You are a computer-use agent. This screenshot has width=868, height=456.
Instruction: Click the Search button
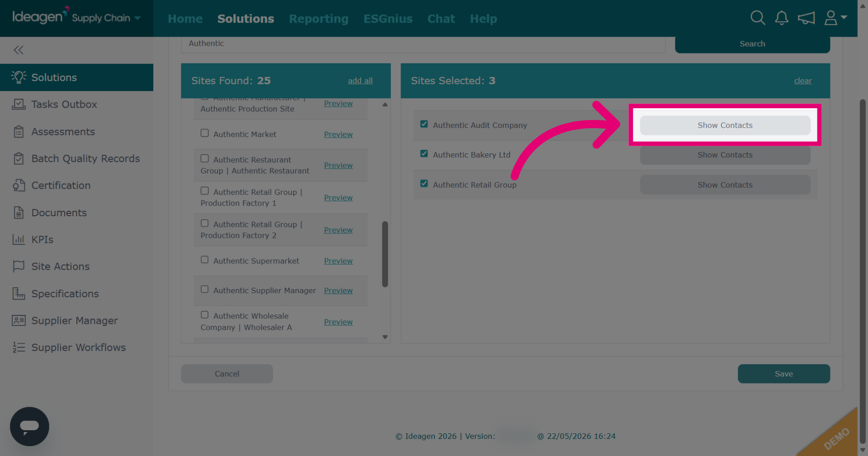coord(752,44)
